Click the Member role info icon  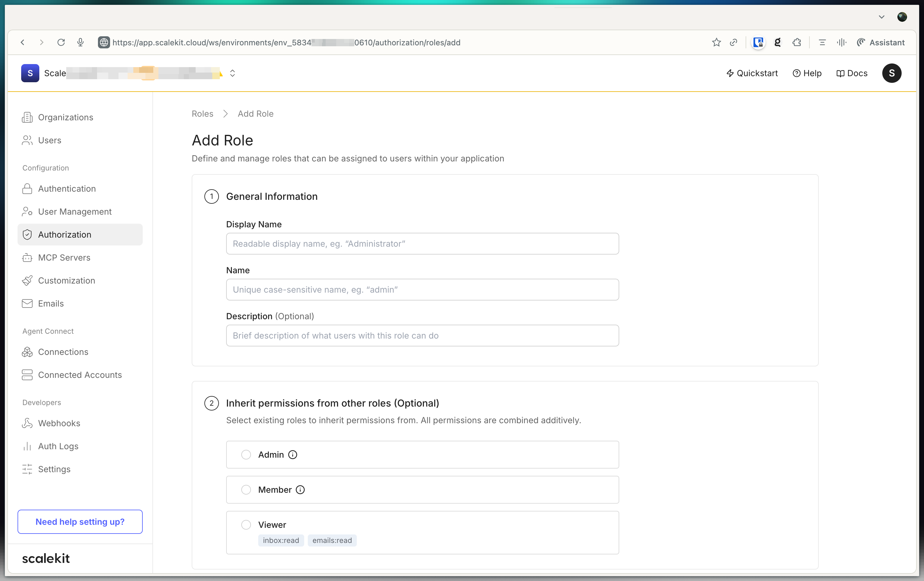click(300, 490)
